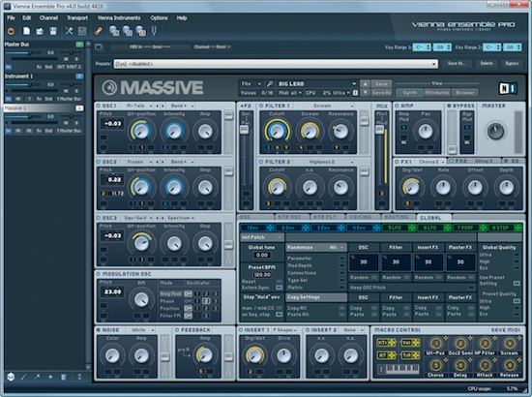
Task: Click the globe icon with red badge
Action: click(141, 31)
